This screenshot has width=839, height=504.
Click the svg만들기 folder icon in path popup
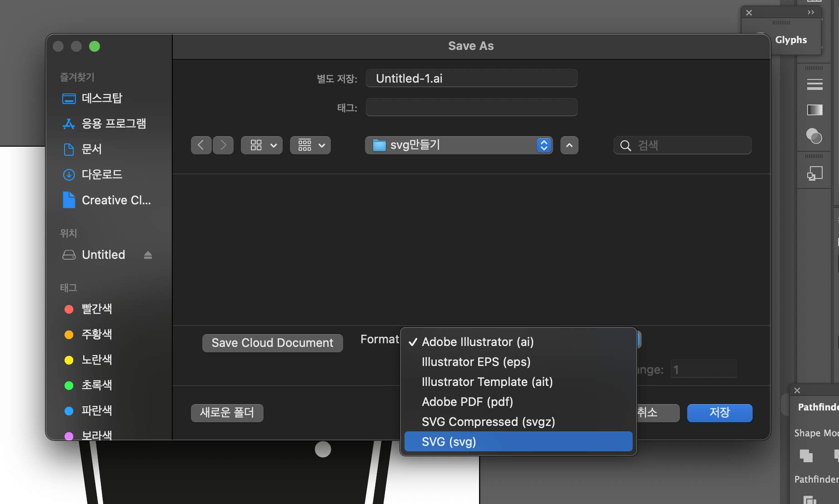tap(379, 145)
